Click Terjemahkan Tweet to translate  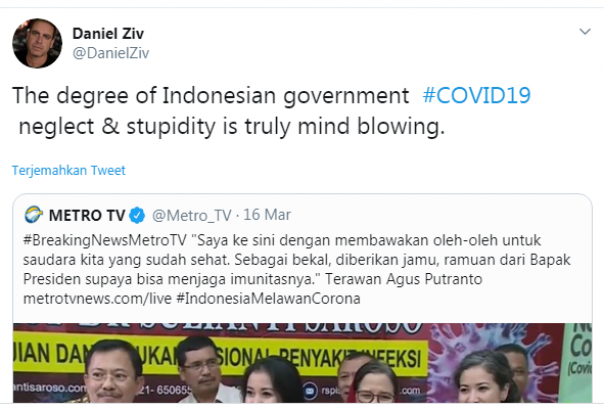pyautogui.click(x=69, y=170)
